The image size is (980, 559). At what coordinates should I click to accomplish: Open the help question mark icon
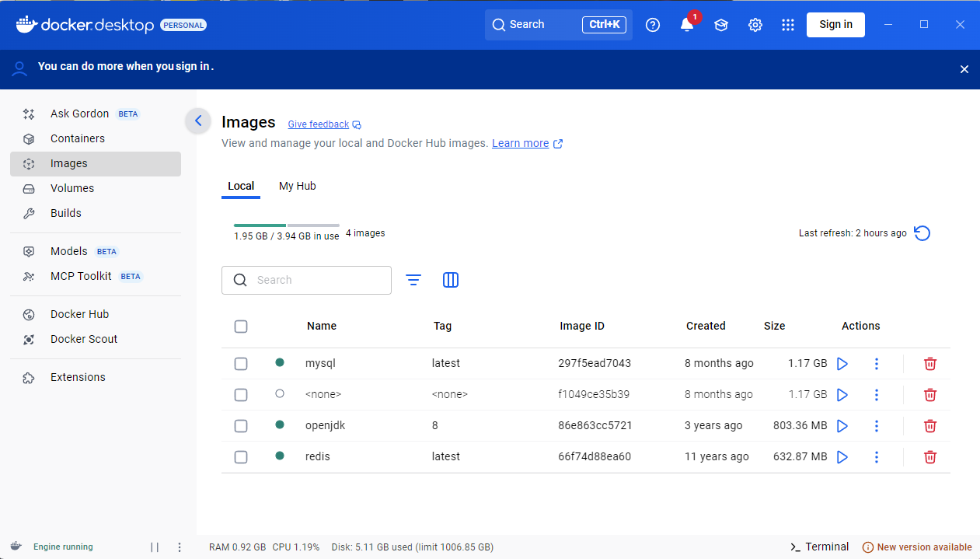pyautogui.click(x=653, y=25)
